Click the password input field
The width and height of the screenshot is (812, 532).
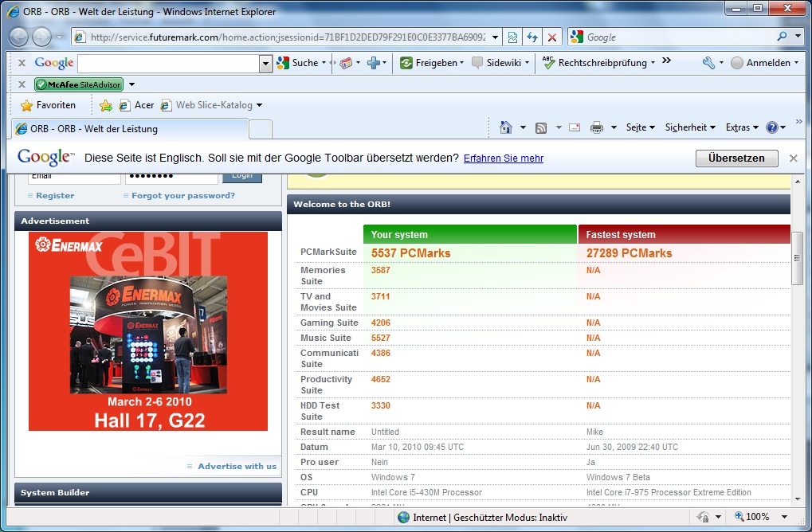pyautogui.click(x=171, y=178)
